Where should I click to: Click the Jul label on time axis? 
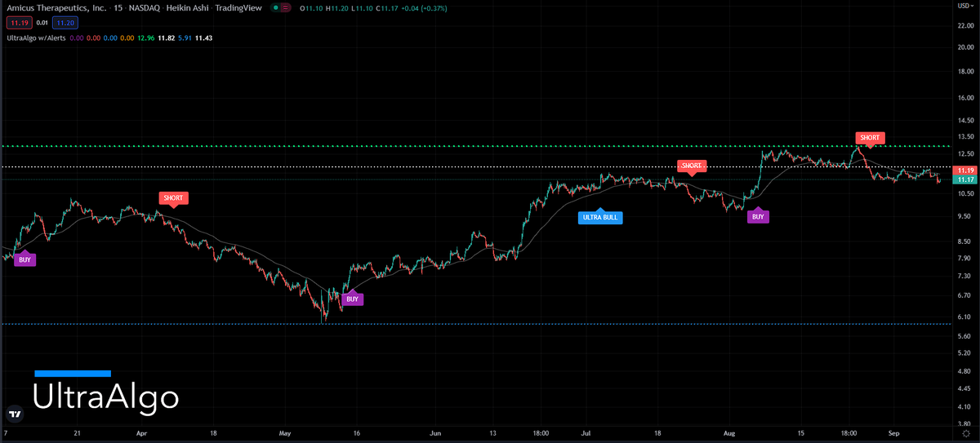click(585, 435)
